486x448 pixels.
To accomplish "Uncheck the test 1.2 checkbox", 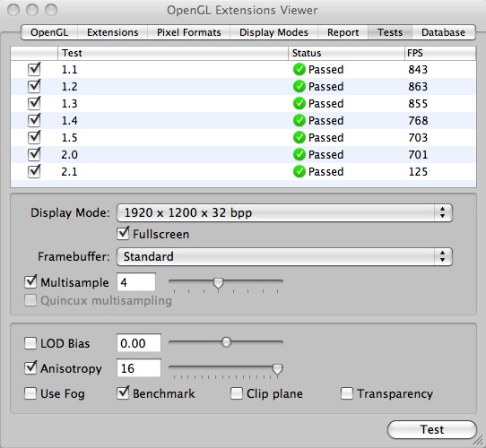I will [34, 86].
